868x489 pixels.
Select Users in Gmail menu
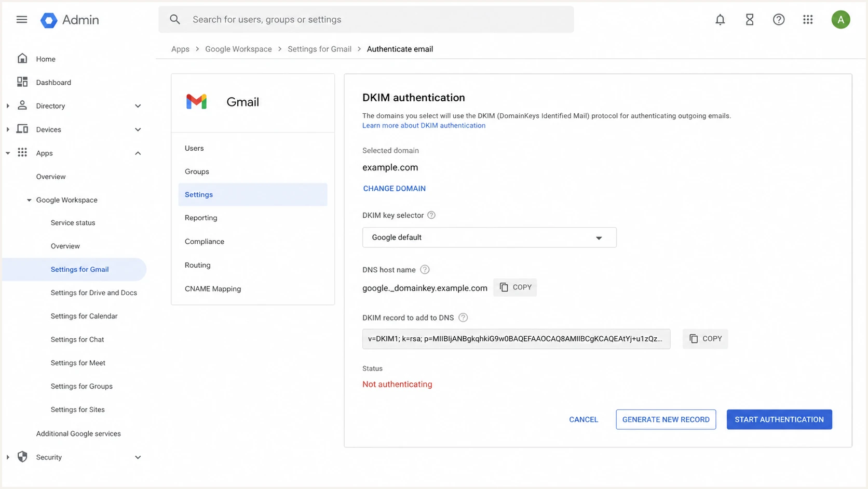253,148
